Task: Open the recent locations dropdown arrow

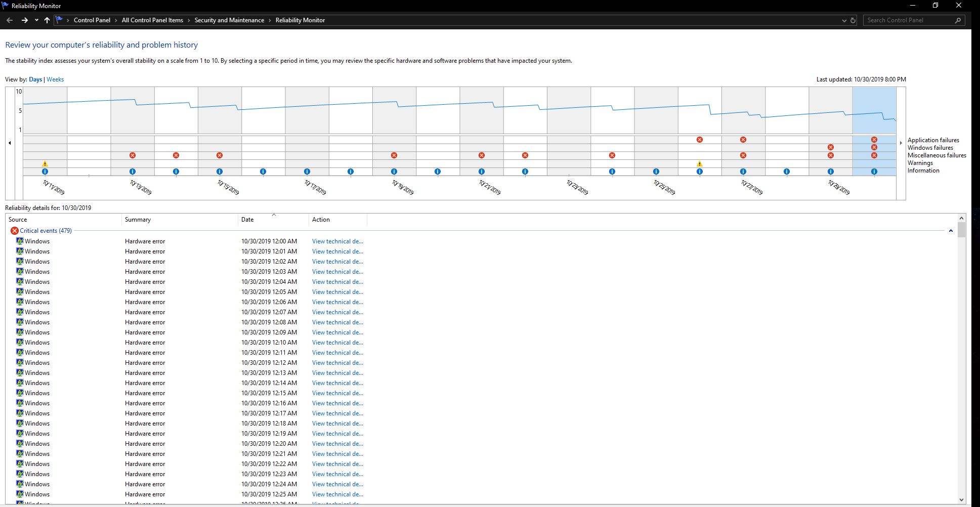Action: point(36,20)
